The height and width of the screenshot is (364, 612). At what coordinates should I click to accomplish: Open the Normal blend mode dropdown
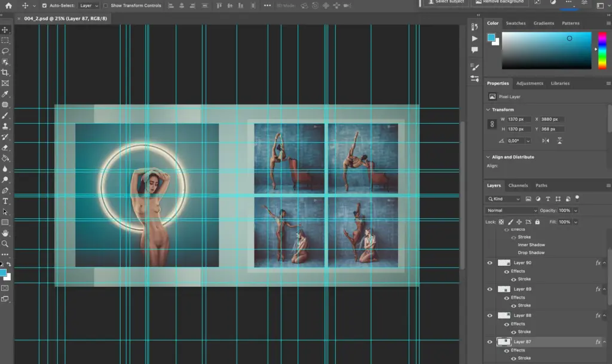point(512,210)
